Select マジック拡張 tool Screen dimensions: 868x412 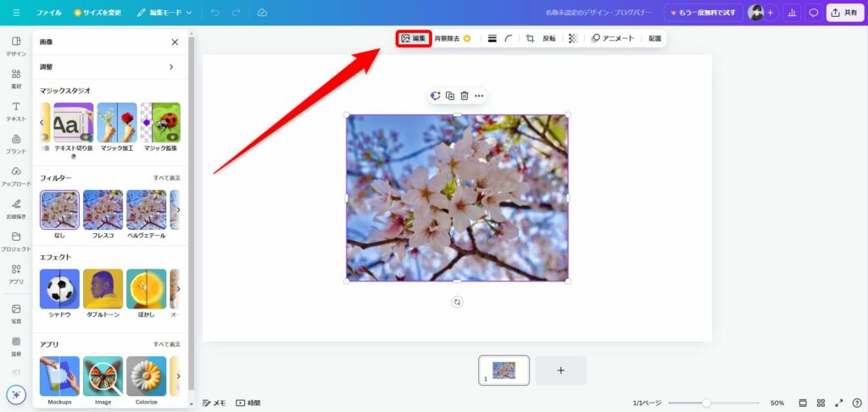pos(160,127)
